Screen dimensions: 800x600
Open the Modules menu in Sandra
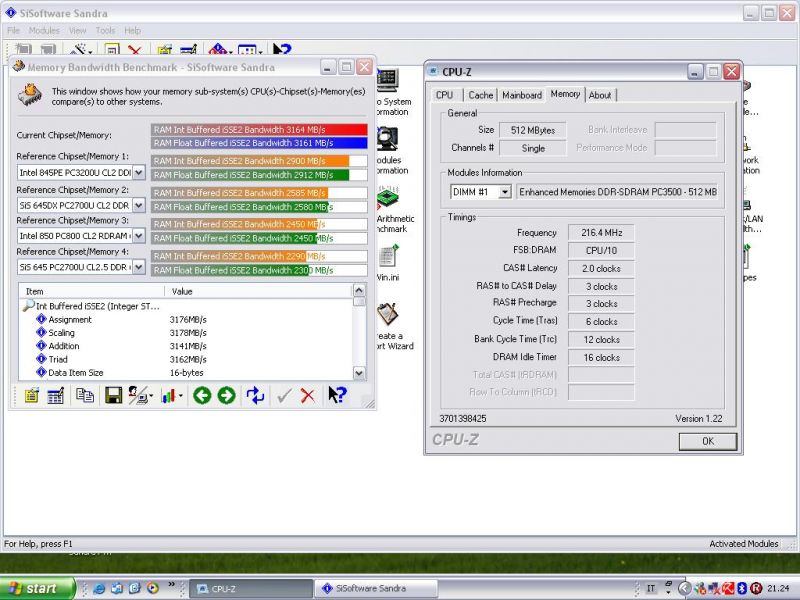(x=44, y=31)
